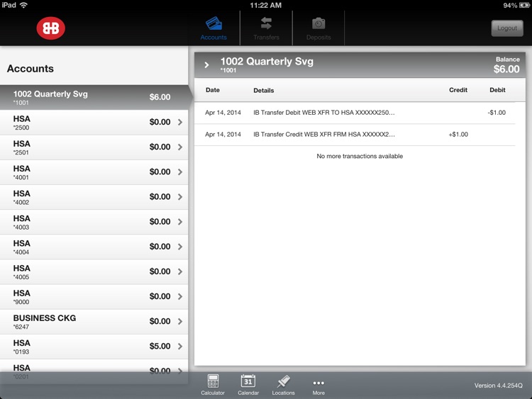Expand the HSA *4002 account chevron

(x=180, y=197)
